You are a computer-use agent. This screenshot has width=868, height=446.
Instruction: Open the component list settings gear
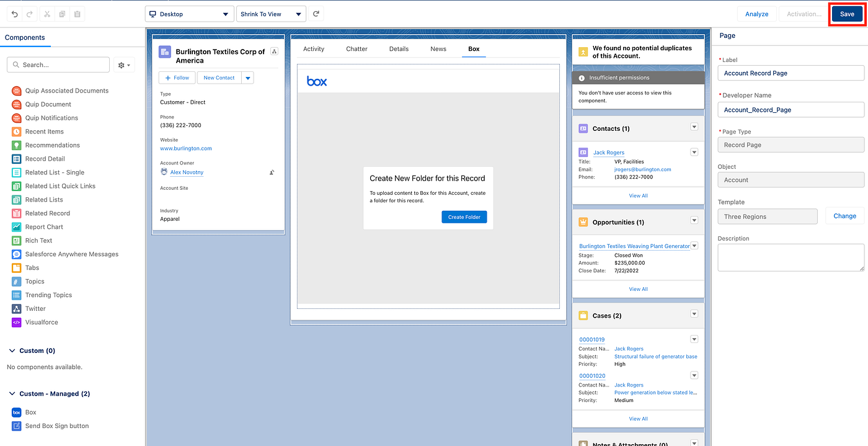click(x=124, y=65)
